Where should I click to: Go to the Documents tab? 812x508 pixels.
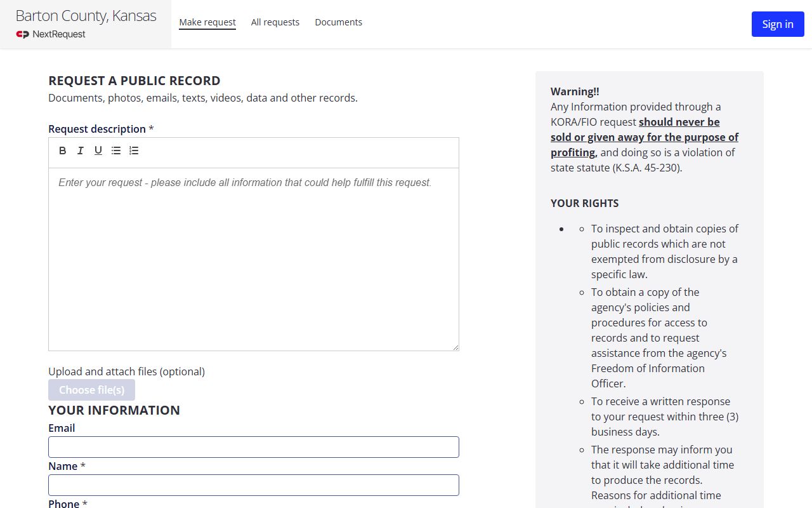click(339, 22)
